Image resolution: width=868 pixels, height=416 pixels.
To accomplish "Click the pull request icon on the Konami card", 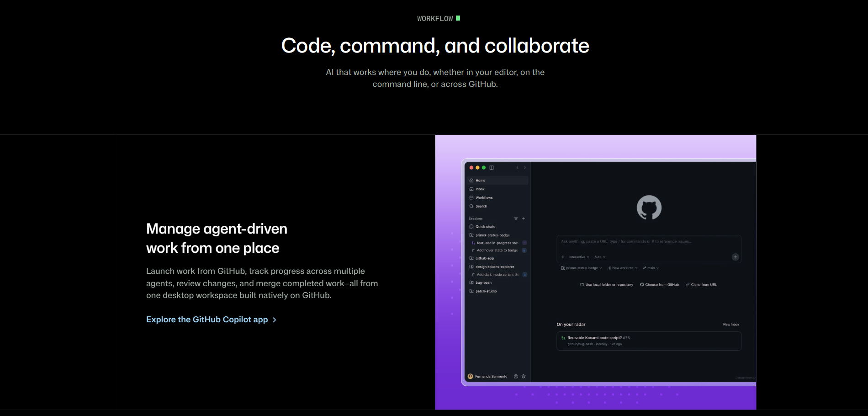I will tap(563, 338).
